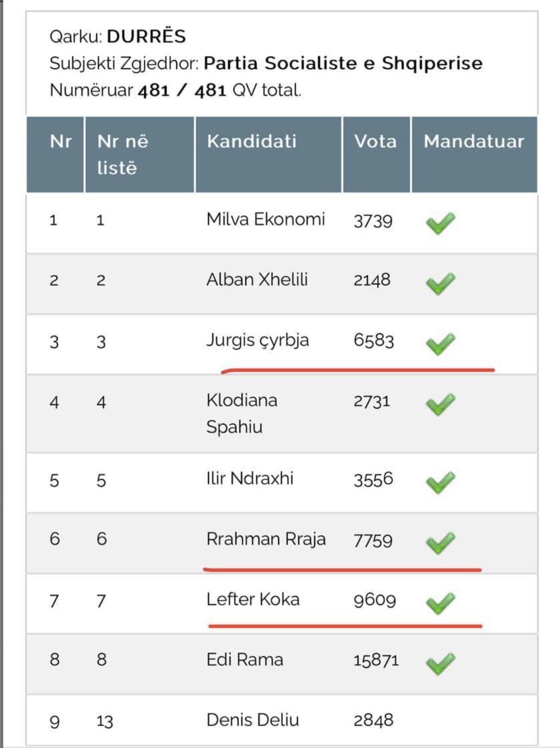560x748 pixels.
Task: Select candidate name Denis Deliu
Action: pyautogui.click(x=253, y=720)
